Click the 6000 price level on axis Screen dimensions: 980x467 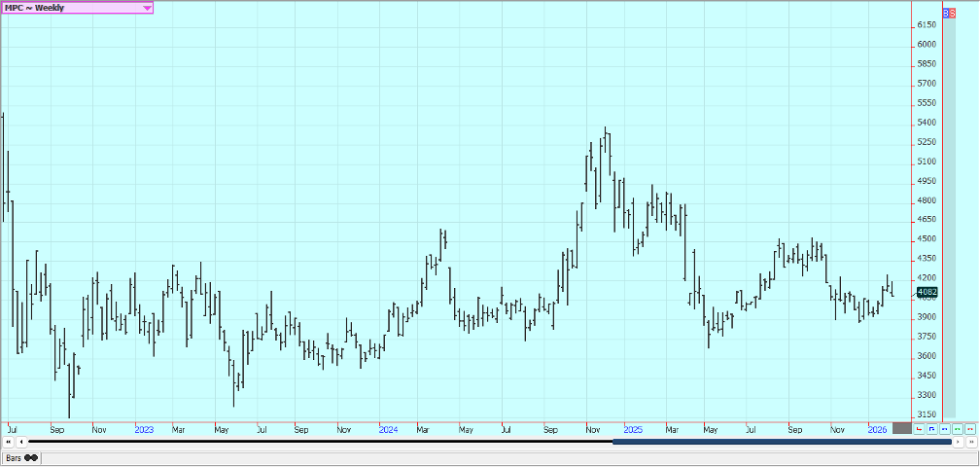(x=927, y=45)
